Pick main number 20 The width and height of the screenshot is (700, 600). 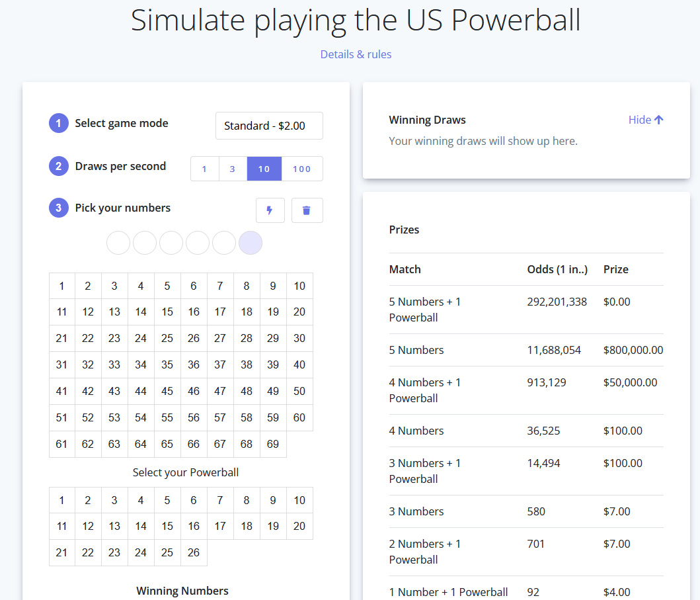[299, 312]
